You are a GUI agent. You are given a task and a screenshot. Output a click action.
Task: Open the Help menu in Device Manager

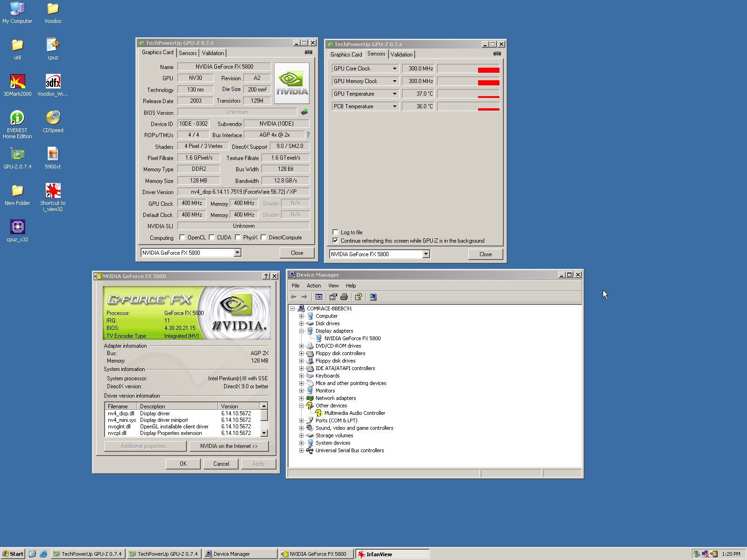(x=351, y=286)
